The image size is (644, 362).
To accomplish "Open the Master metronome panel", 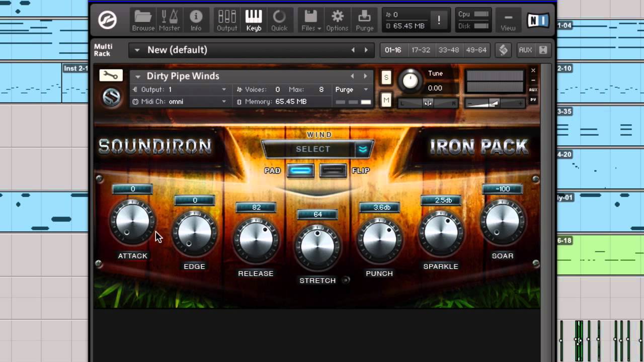I will coord(170,21).
